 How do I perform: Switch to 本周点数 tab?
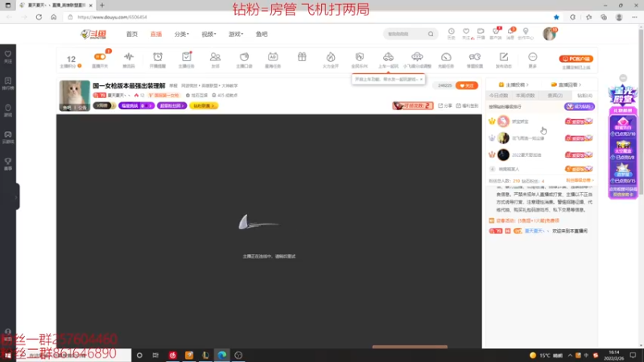click(x=526, y=95)
